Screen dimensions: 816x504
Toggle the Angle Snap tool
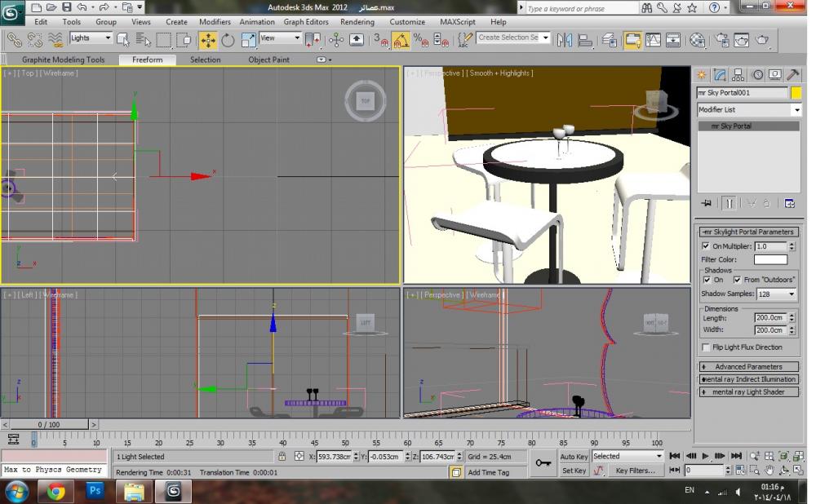pos(401,40)
